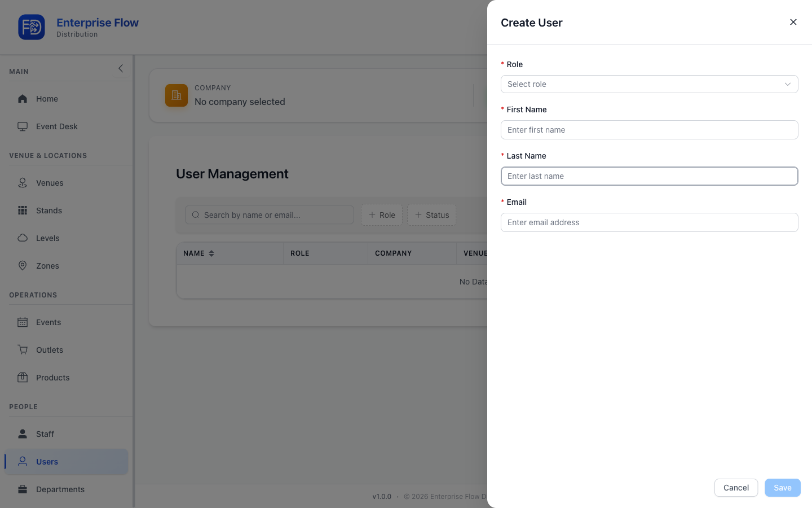
Task: Click the search by name or email box
Action: point(270,215)
